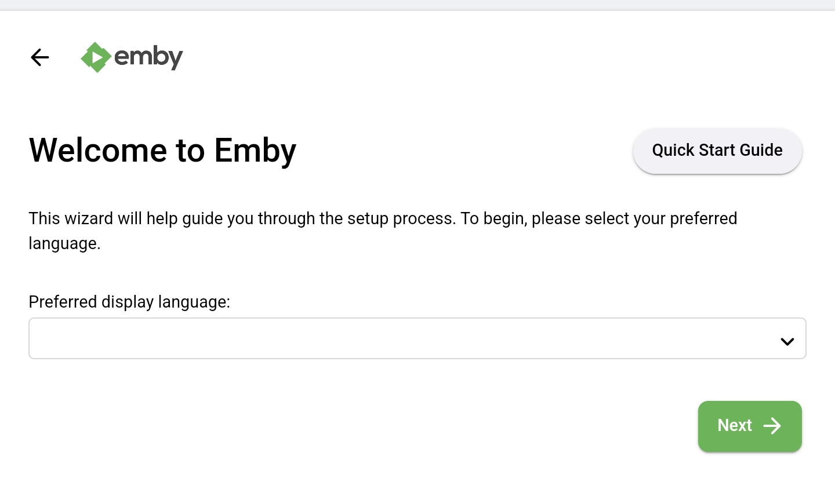The width and height of the screenshot is (835, 504).
Task: Click the navigation back icon at top left
Action: tap(39, 57)
